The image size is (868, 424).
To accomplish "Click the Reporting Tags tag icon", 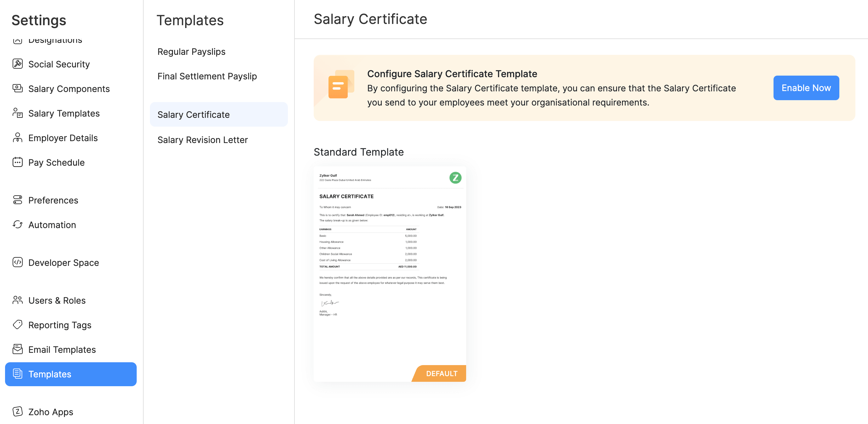I will point(18,324).
